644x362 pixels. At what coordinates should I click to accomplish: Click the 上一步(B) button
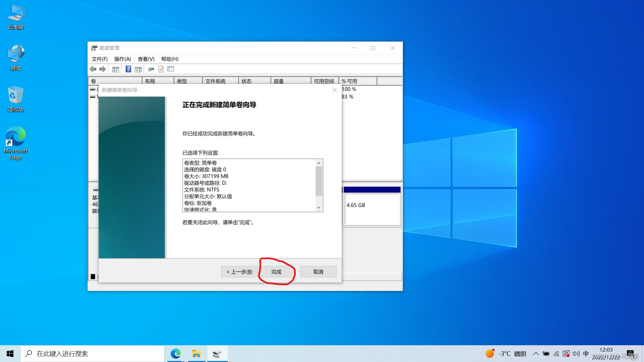[239, 272]
